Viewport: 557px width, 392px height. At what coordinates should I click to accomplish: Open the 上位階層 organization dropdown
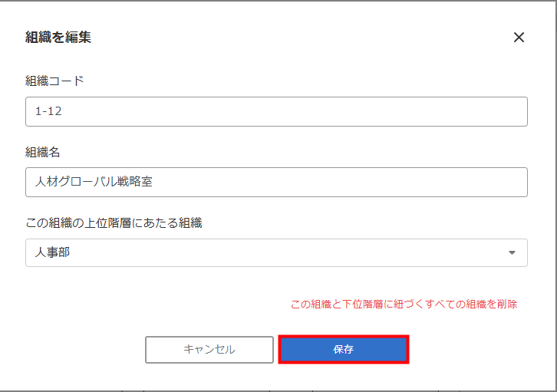[x=276, y=252]
